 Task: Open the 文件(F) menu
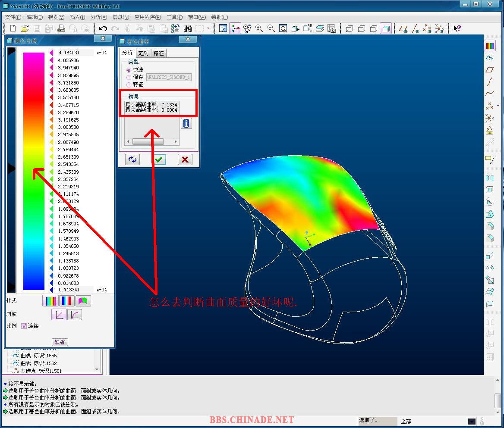point(13,17)
